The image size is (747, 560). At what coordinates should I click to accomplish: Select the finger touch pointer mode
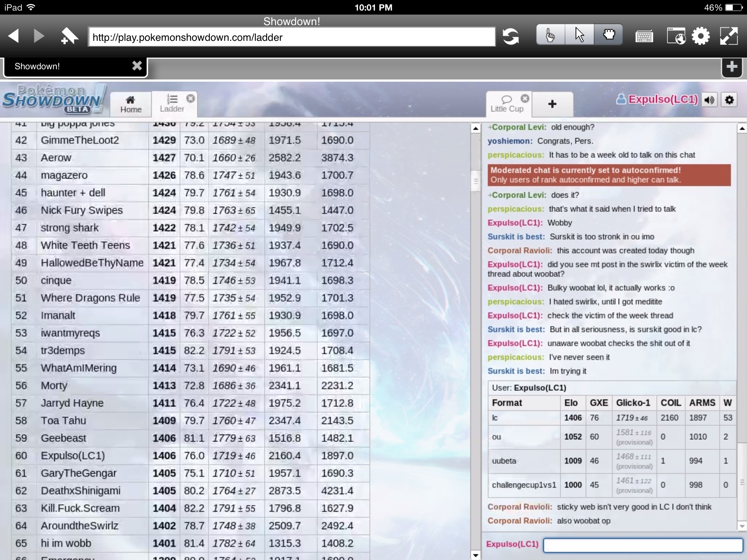click(550, 35)
